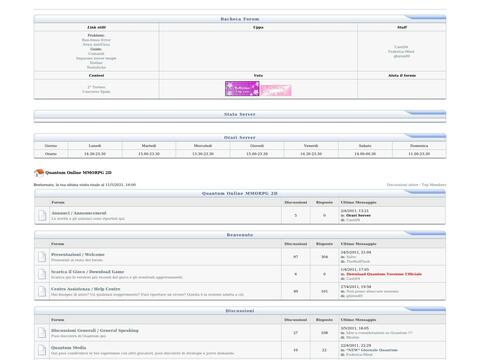This screenshot has width=480, height=360.
Task: Open the Discussioni attive link
Action: 402,185
